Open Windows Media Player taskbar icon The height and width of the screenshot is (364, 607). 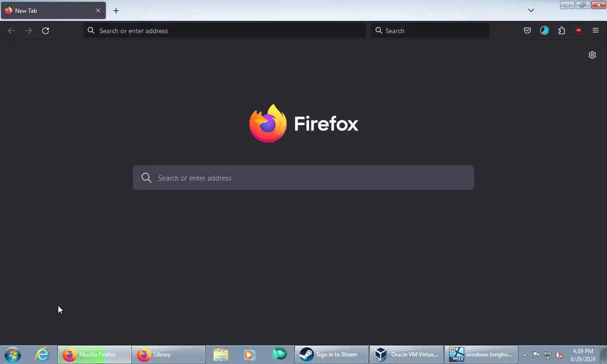pos(249,355)
